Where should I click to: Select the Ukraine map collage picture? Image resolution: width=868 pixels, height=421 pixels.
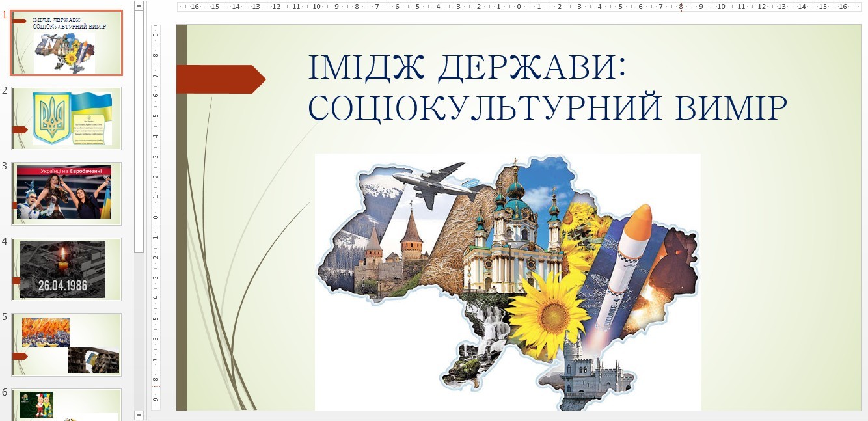click(x=508, y=282)
